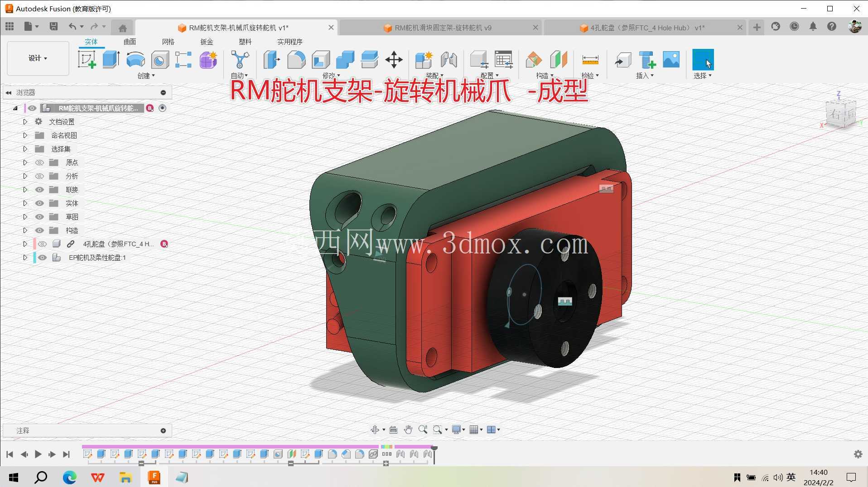Open the Orbit navigation tool
The height and width of the screenshot is (487, 868).
point(375,430)
